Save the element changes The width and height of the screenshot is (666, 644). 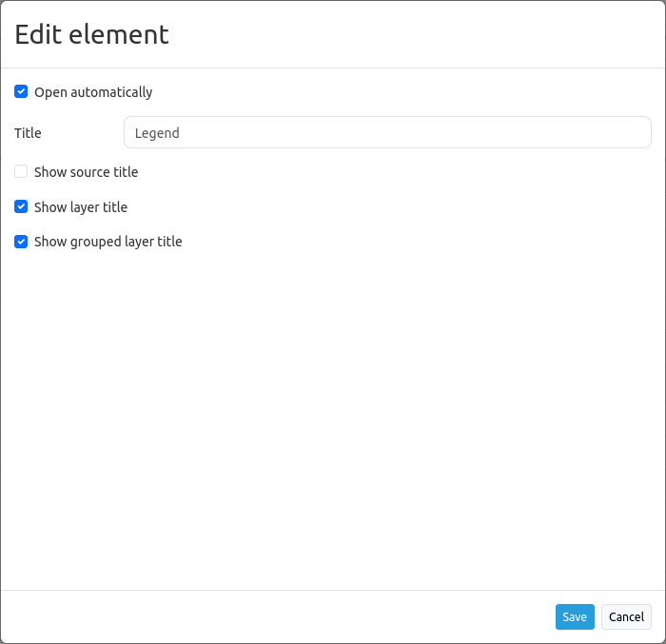point(575,616)
